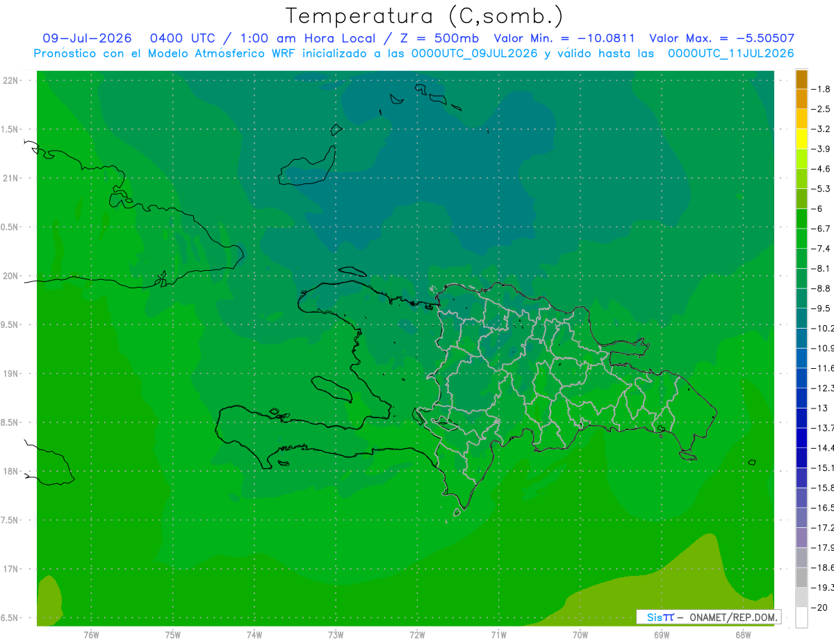The height and width of the screenshot is (644, 834).
Task: Click the "-8.1" colorbar value
Action: click(x=821, y=268)
